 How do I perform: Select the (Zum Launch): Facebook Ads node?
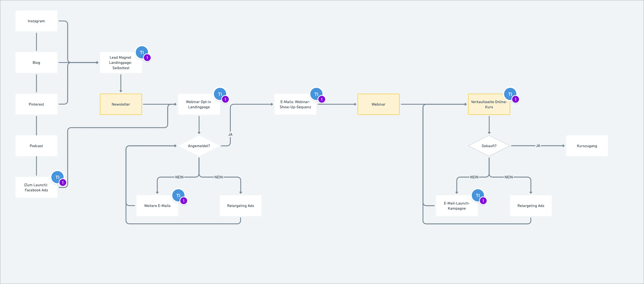36,187
